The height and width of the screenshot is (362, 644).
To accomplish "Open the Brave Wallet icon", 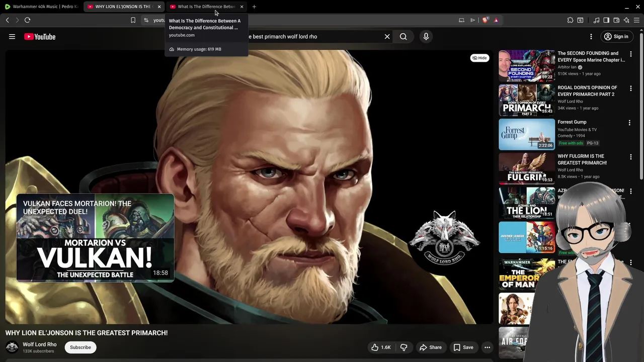I will tap(616, 20).
